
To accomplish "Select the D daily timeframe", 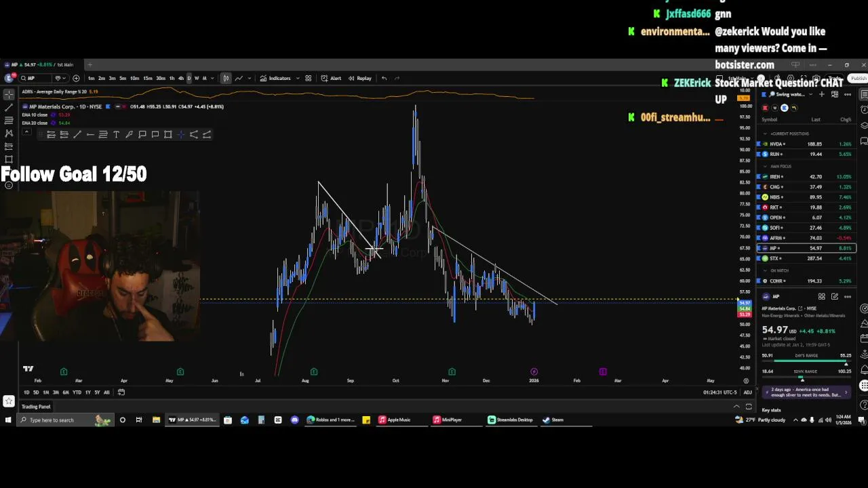I will [x=189, y=78].
